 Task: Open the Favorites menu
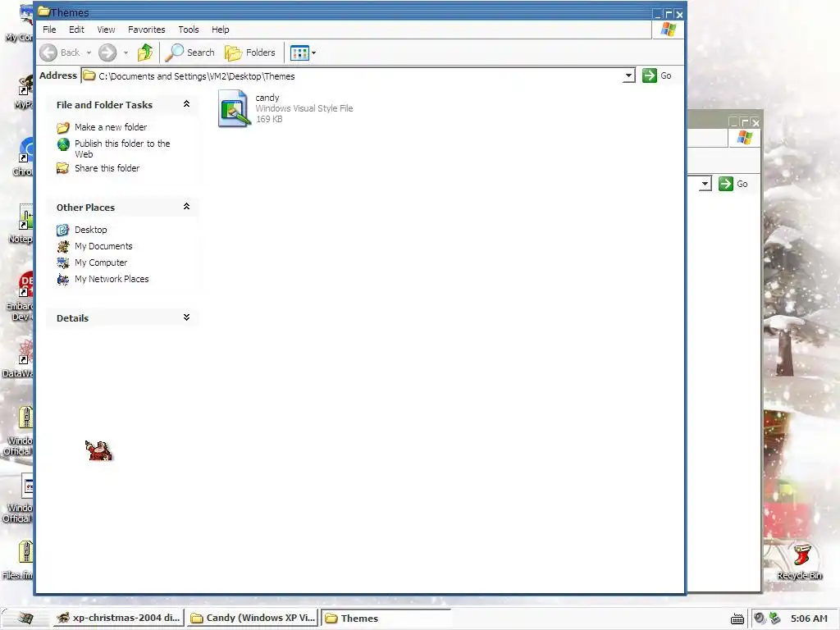coord(146,30)
